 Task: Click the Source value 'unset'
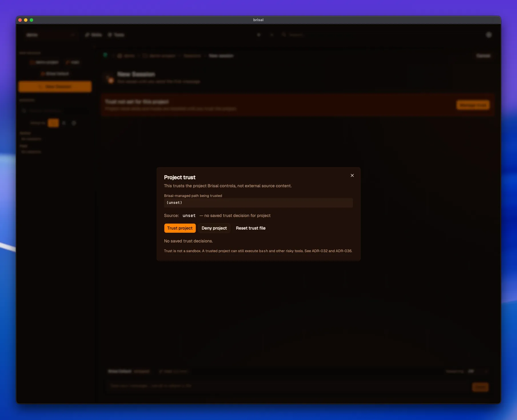tap(189, 216)
